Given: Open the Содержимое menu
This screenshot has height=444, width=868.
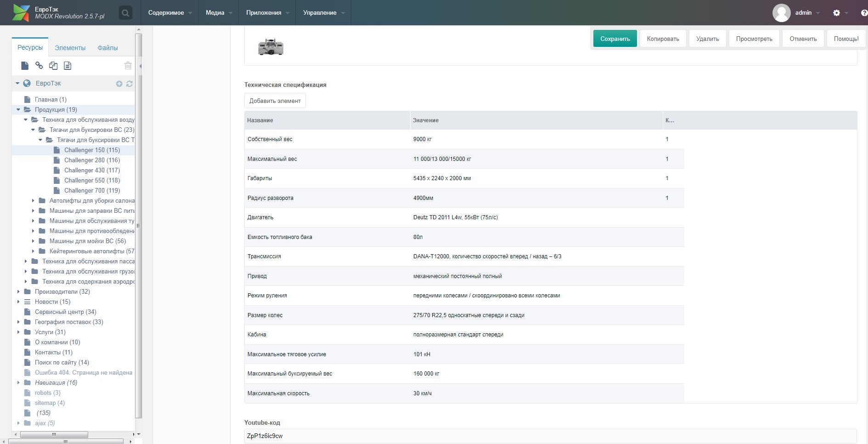Looking at the screenshot, I should [x=169, y=13].
